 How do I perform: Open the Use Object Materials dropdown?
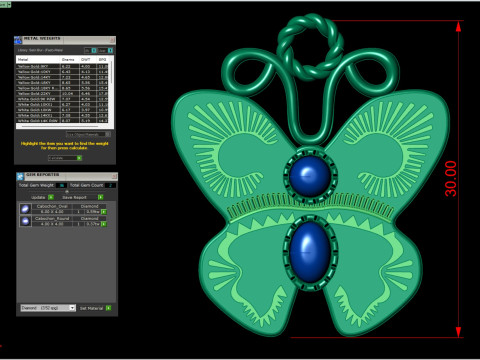tap(88, 134)
